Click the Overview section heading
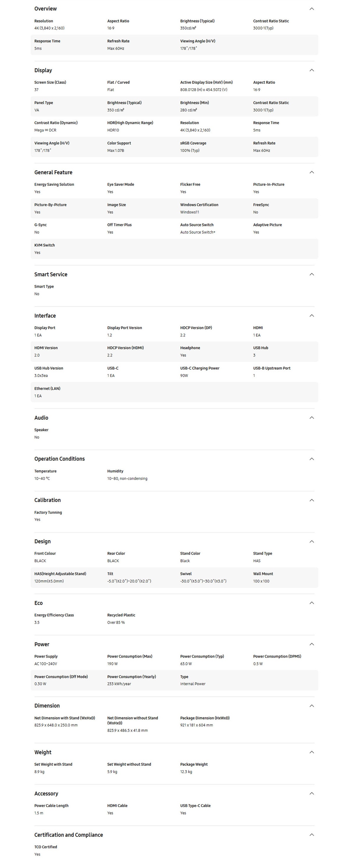 point(45,9)
